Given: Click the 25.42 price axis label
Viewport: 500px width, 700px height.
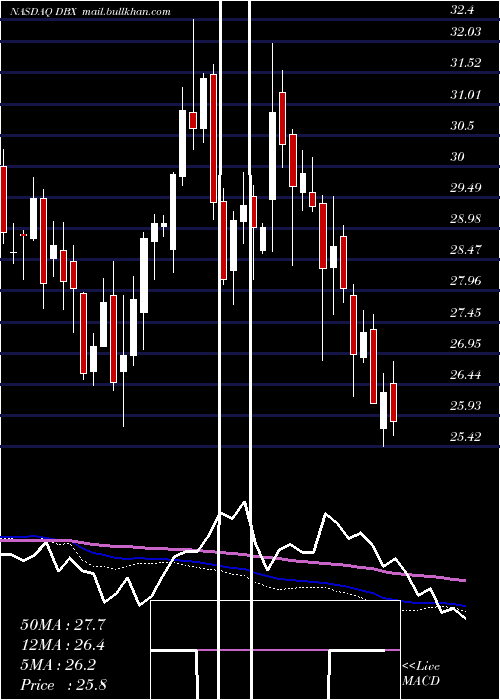Looking at the screenshot, I should (x=466, y=437).
